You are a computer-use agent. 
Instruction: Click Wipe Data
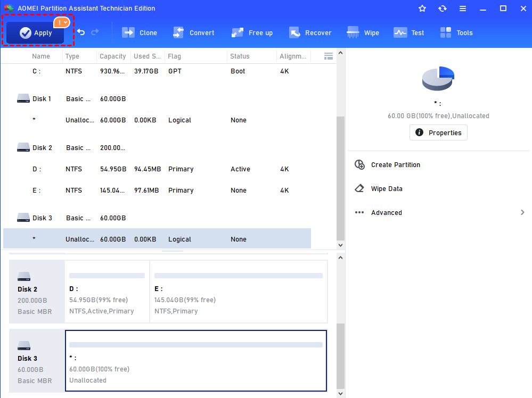(387, 189)
